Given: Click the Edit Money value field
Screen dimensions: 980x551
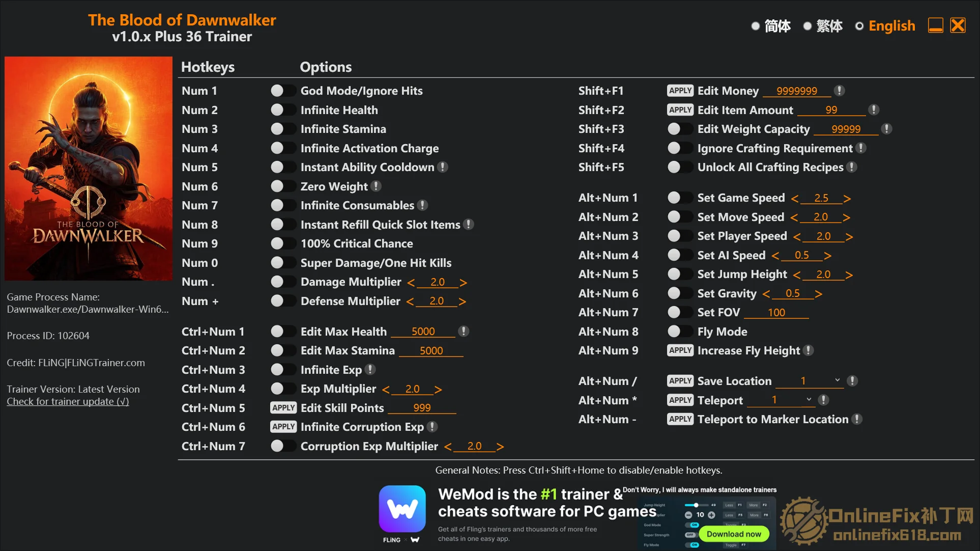Looking at the screenshot, I should [x=797, y=91].
